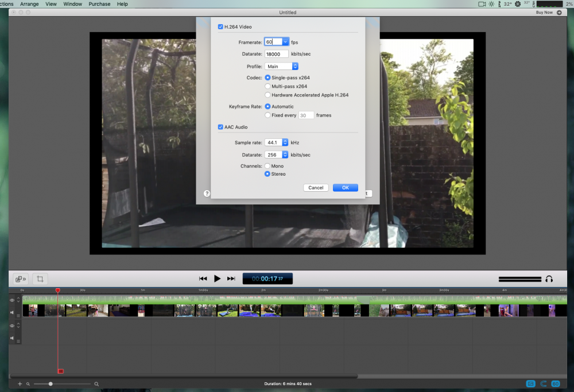The width and height of the screenshot is (574, 392).
Task: Click the Buy Now arrow icon
Action: (559, 13)
